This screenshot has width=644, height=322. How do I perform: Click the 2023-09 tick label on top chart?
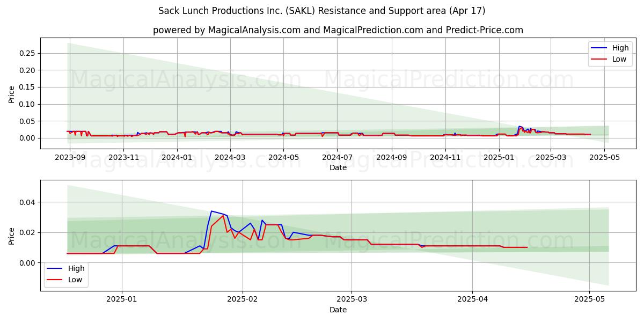(70, 157)
